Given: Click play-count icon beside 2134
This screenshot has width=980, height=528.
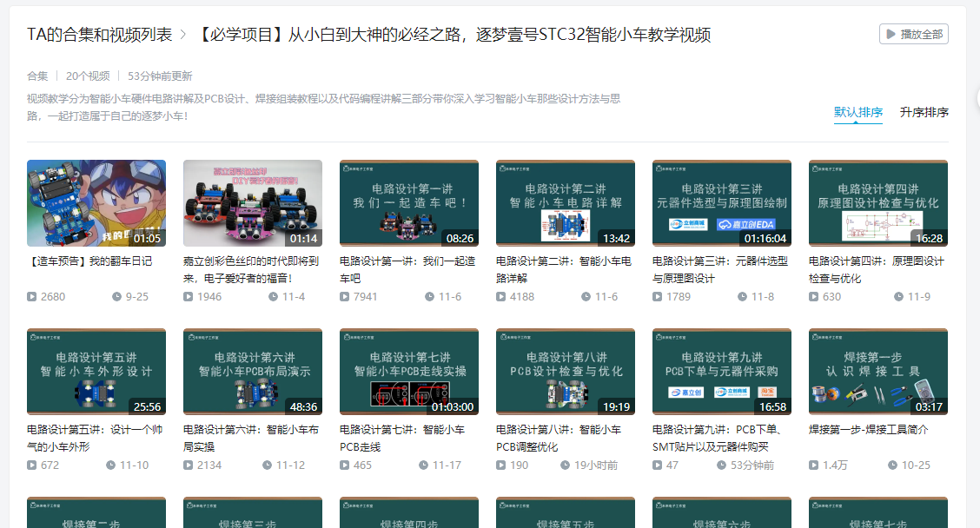Looking at the screenshot, I should [189, 465].
